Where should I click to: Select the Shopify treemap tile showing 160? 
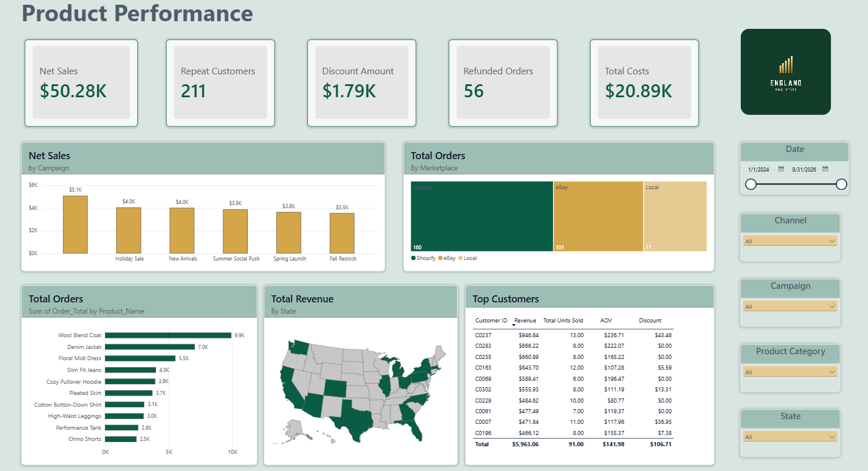482,216
